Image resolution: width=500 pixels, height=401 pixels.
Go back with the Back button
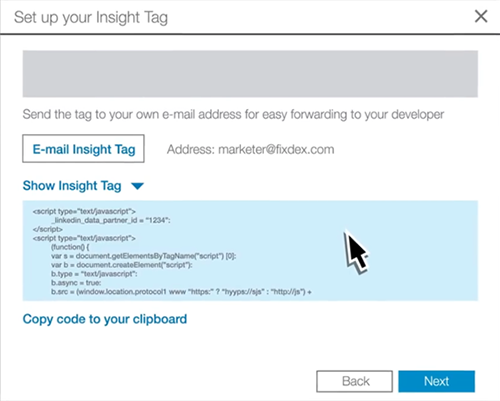tap(355, 381)
